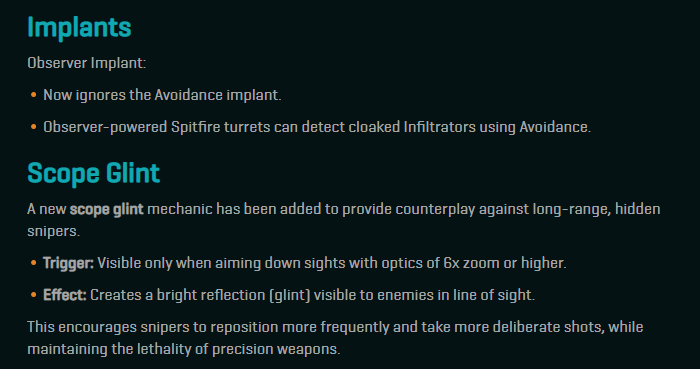Screen dimensions: 700x369
Task: Click the orange bullet before Spitfire turrets line
Action: click(33, 127)
